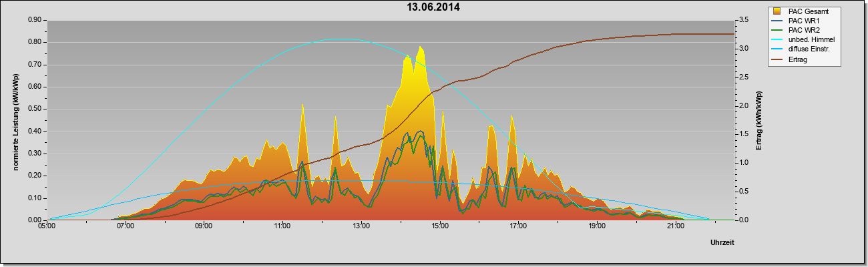Image resolution: width=868 pixels, height=267 pixels.
Task: Click the 13:00 tick on the time axis
Action: click(361, 227)
